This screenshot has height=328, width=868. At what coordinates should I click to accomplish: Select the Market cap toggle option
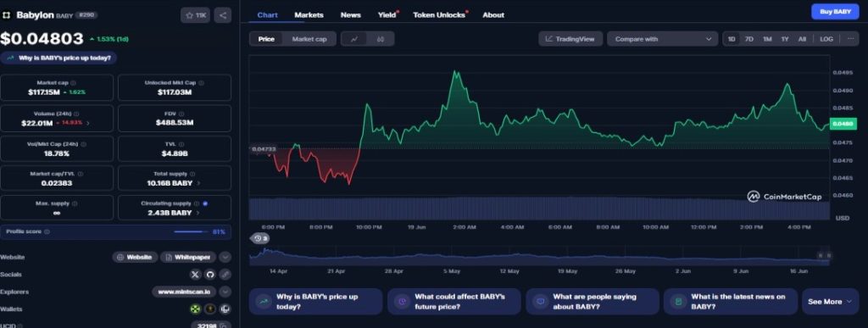tap(309, 39)
